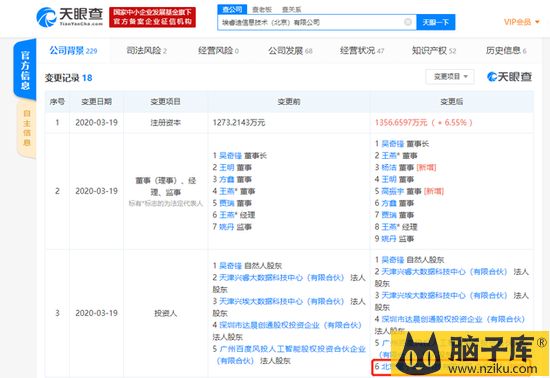Click the 变更日期 column header

96,102
